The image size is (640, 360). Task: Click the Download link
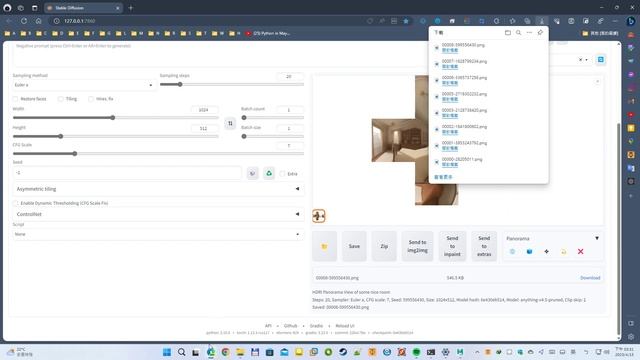(x=590, y=278)
